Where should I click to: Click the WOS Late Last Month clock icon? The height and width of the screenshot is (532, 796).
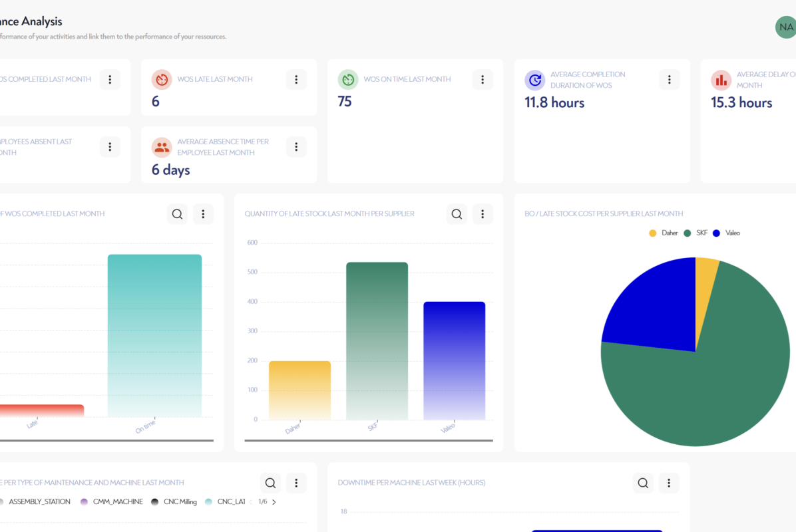[x=162, y=80]
